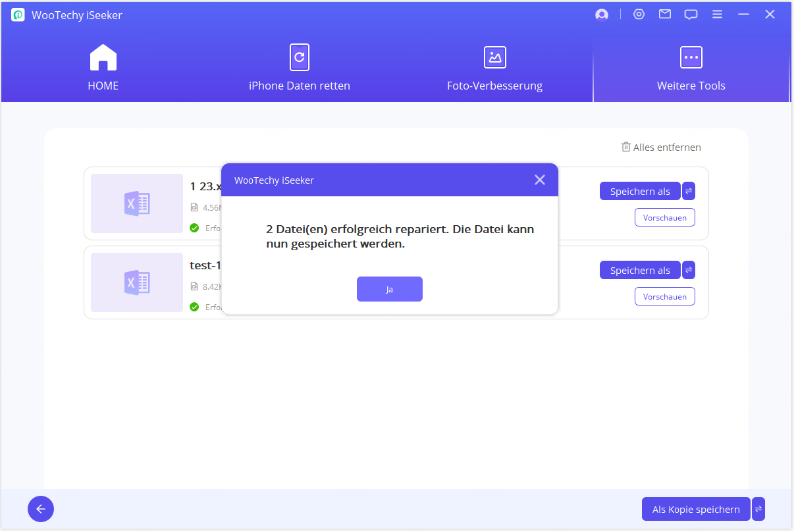Click the Excel thumbnail of first file

137,203
